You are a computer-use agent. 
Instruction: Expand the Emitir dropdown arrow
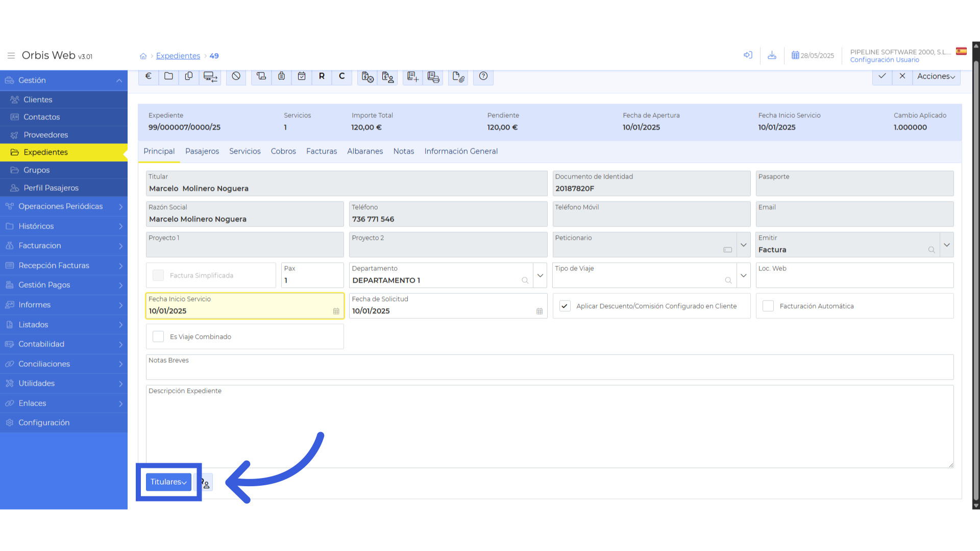point(947,245)
